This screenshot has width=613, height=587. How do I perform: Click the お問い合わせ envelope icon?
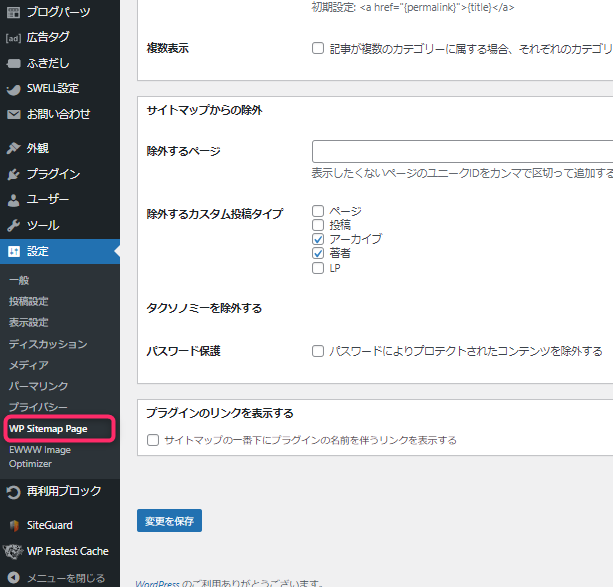tap(13, 114)
